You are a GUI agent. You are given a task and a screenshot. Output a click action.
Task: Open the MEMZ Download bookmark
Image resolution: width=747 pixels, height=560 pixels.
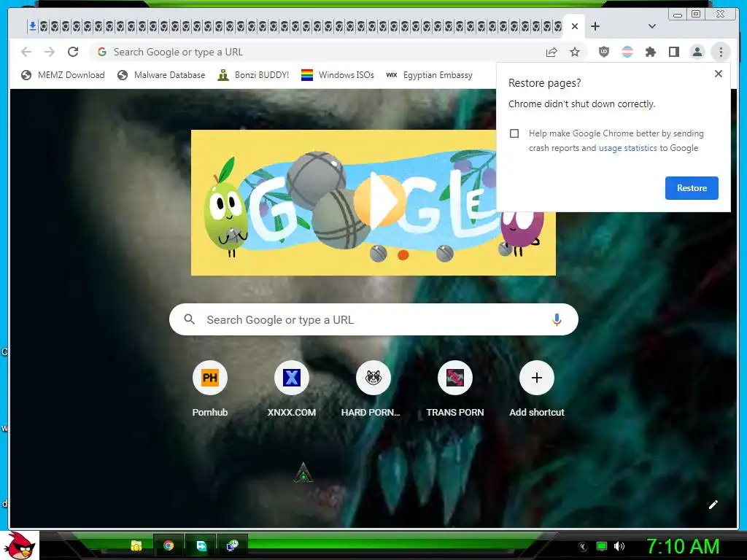pos(63,75)
